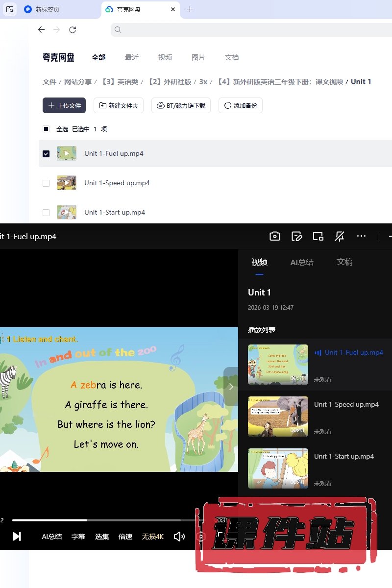
Task: Enable picture-in-picture mini window
Action: tap(318, 237)
